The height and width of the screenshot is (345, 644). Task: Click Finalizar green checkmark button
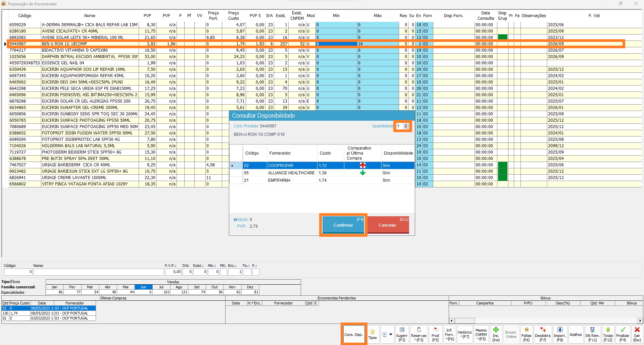623,334
